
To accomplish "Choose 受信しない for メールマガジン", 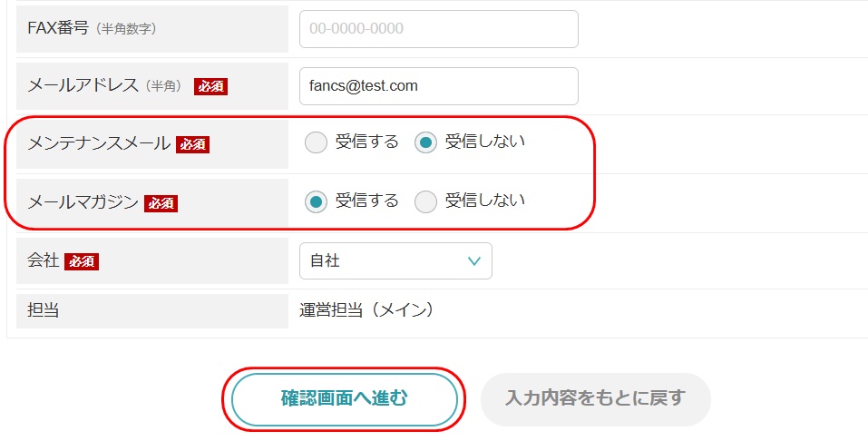I will [x=425, y=201].
